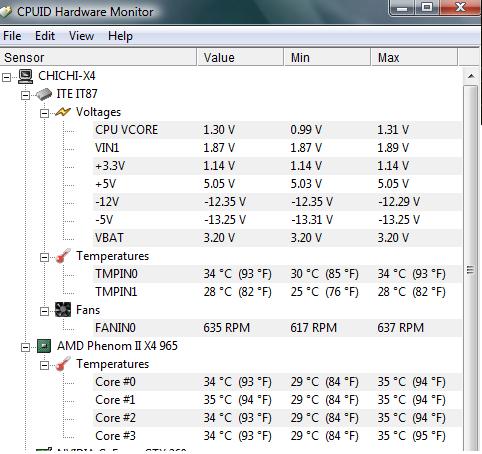Click the CHICHI-X4 computer icon

pos(25,76)
